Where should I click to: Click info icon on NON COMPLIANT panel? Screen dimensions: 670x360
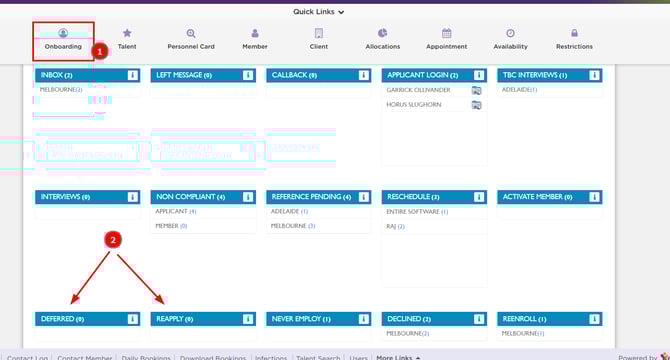(248, 197)
